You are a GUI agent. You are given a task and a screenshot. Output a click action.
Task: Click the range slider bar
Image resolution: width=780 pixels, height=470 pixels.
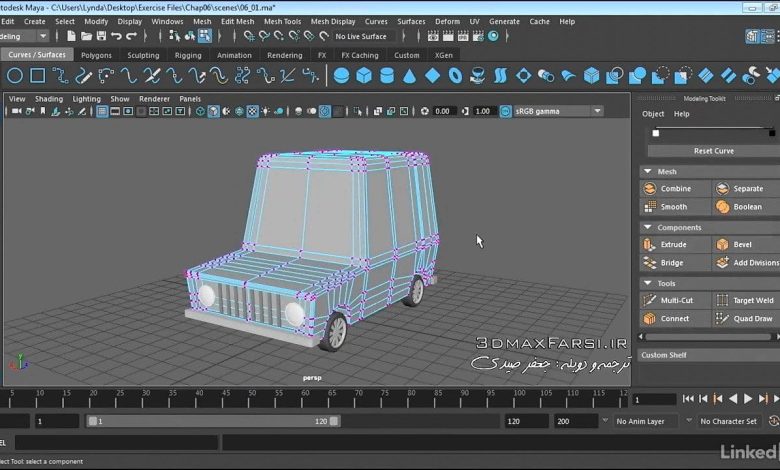(x=213, y=421)
